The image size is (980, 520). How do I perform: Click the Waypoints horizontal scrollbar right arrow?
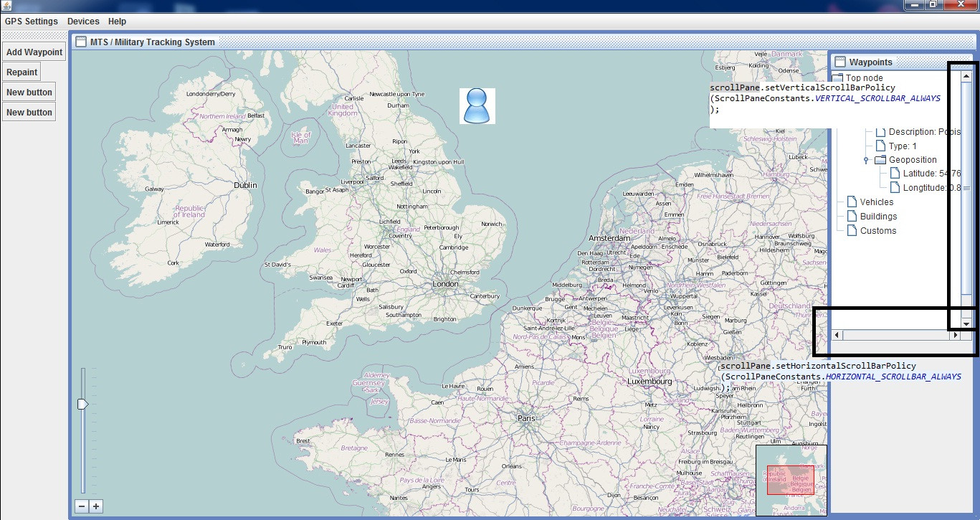[955, 335]
